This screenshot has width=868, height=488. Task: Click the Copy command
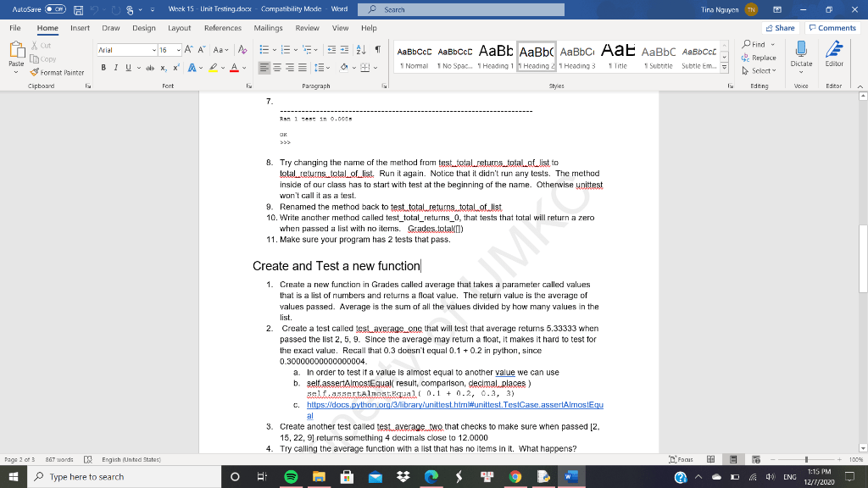pos(43,59)
